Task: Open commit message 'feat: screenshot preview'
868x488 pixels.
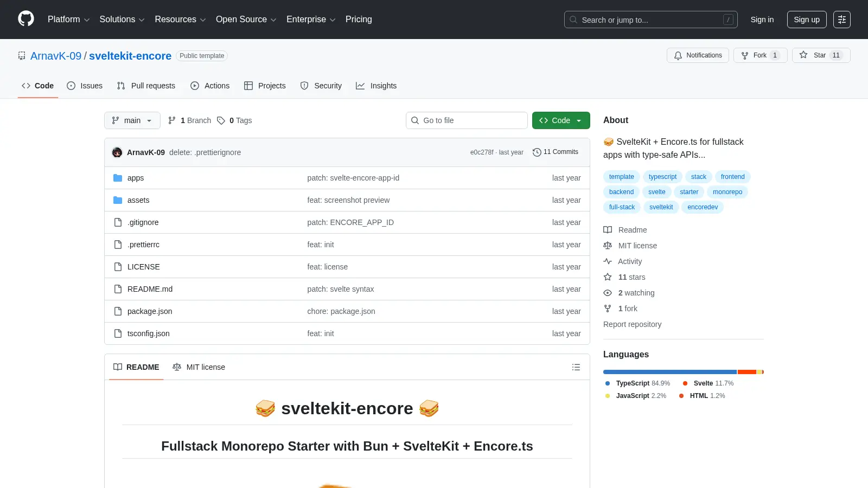Action: tap(348, 200)
